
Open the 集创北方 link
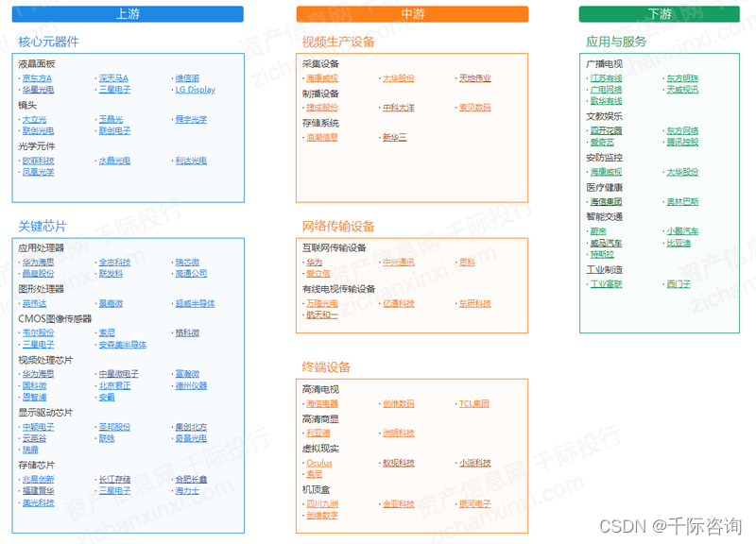[x=191, y=428]
